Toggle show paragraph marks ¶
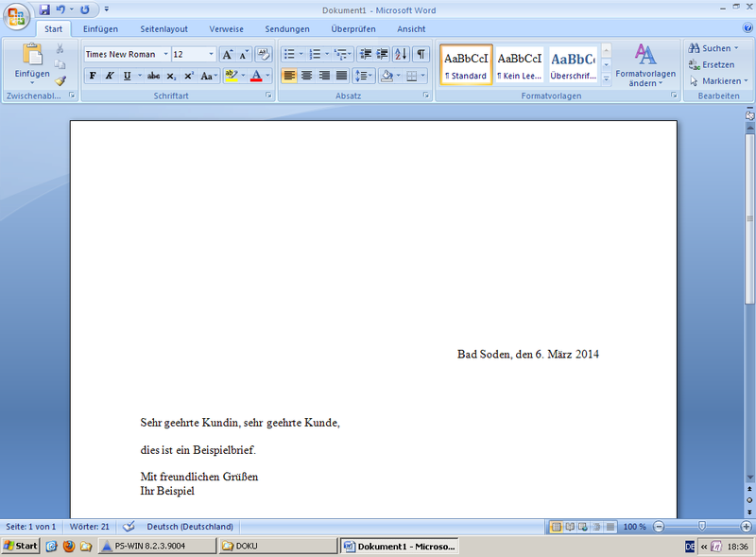This screenshot has width=756, height=557. pos(421,54)
